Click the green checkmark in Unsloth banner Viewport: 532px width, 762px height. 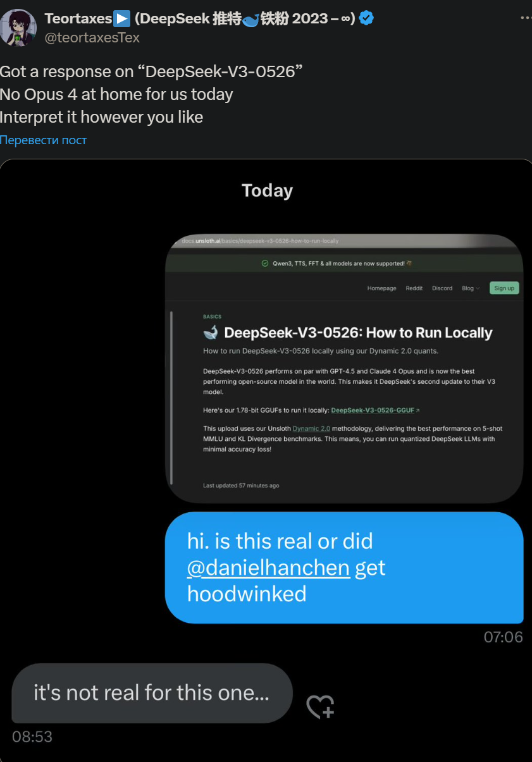pos(264,264)
